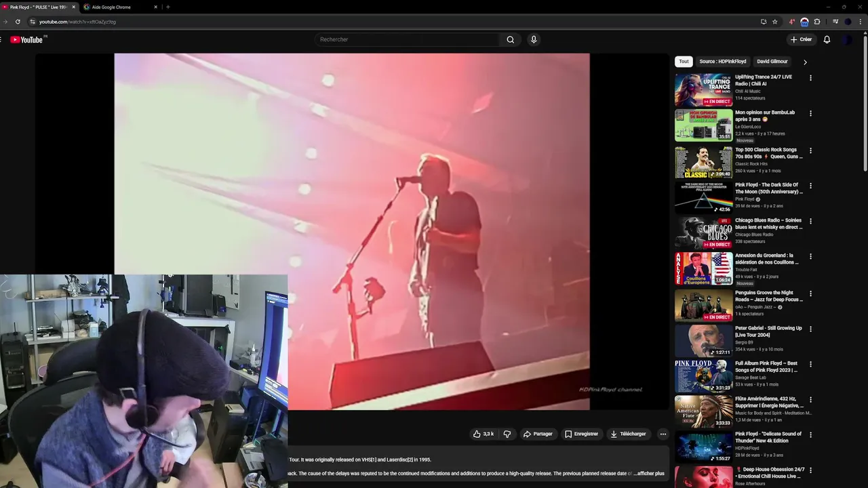
Task: Like the video with thumbs-up 3,3 k
Action: pos(484,434)
